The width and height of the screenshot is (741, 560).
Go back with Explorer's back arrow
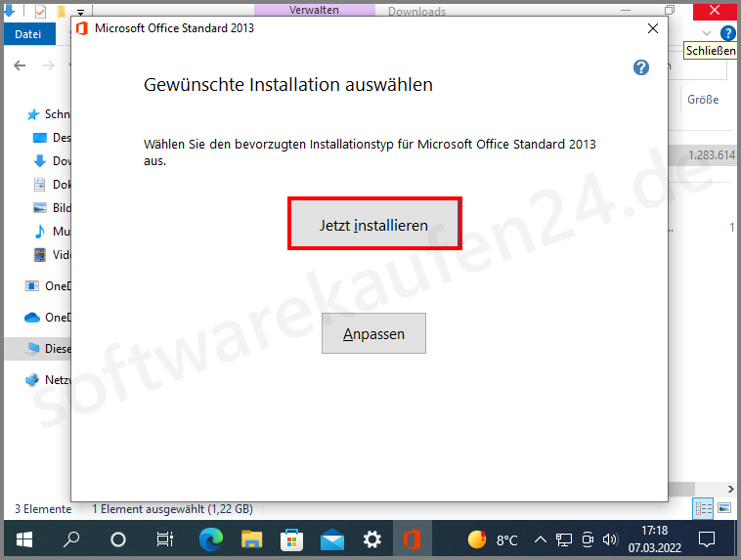tap(20, 65)
